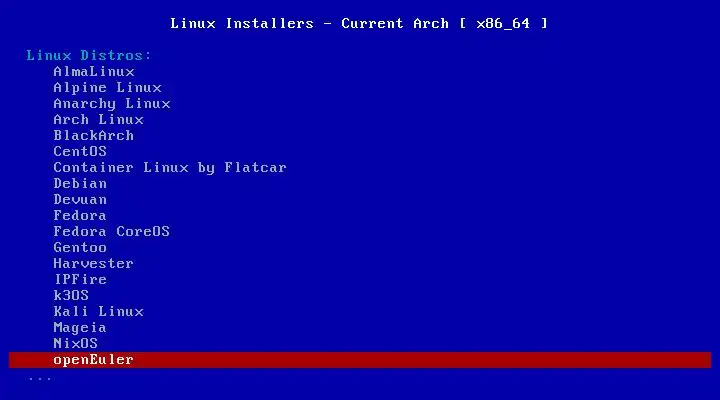
Task: Select the NixOS entry
Action: [x=75, y=344]
